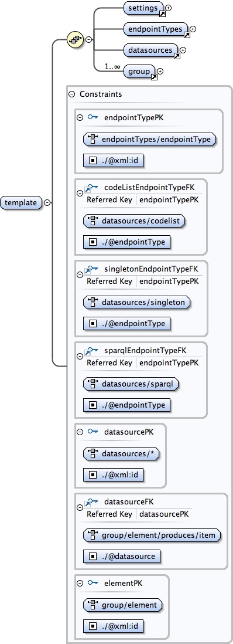Select the settings element

coord(143,8)
